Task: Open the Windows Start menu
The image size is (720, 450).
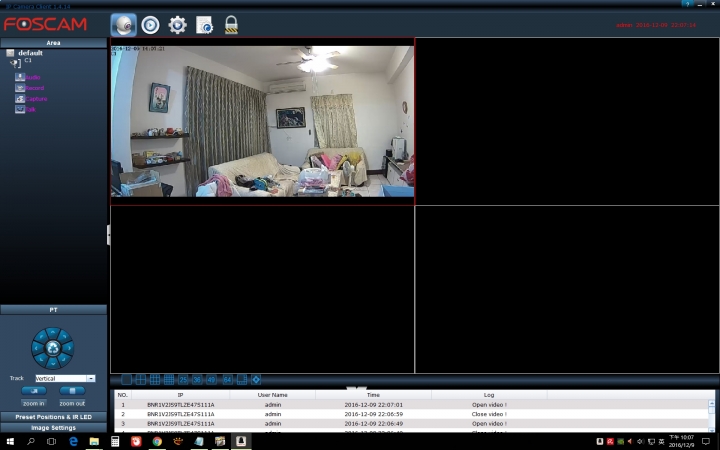Action: pos(10,441)
